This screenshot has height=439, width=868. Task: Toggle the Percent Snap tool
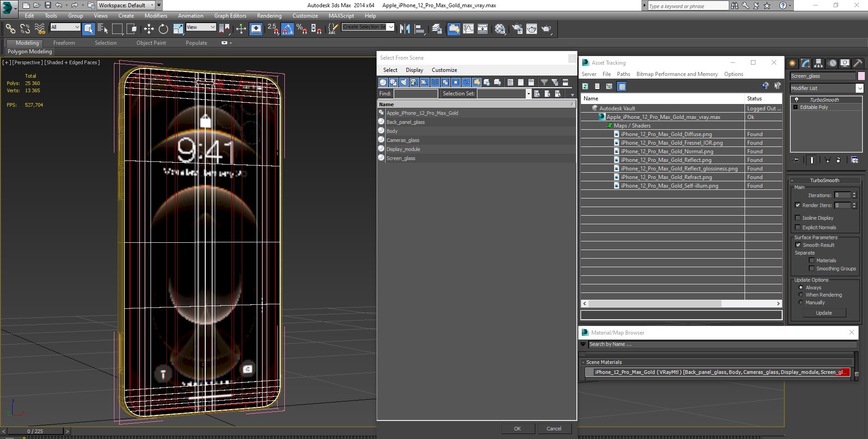(302, 29)
